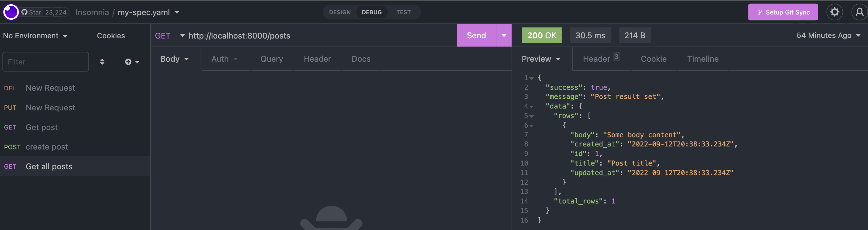Click the request Filter input field
This screenshot has height=230, width=868.
click(x=46, y=62)
